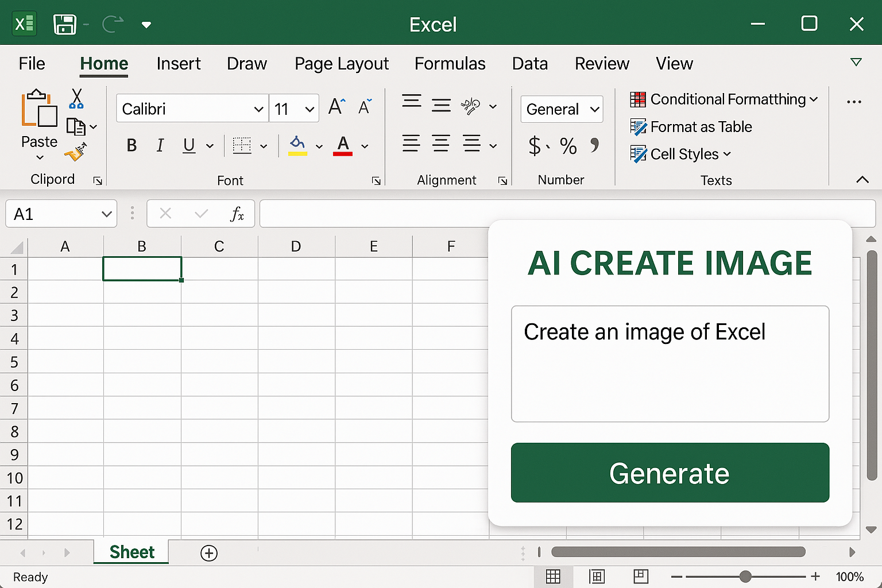The width and height of the screenshot is (882, 588).
Task: Center text horizontally
Action: [x=441, y=143]
